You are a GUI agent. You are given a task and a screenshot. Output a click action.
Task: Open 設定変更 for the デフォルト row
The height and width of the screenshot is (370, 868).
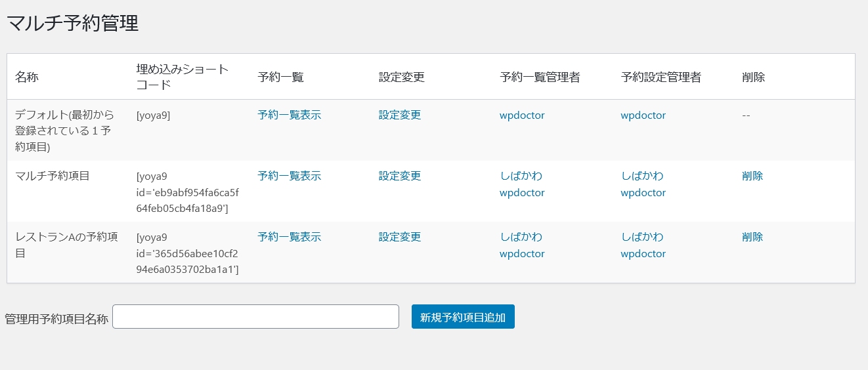(x=399, y=115)
